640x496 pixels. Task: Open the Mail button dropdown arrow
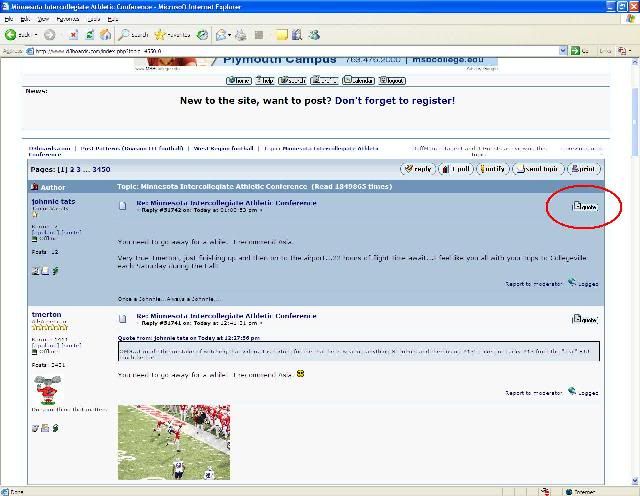[x=229, y=35]
